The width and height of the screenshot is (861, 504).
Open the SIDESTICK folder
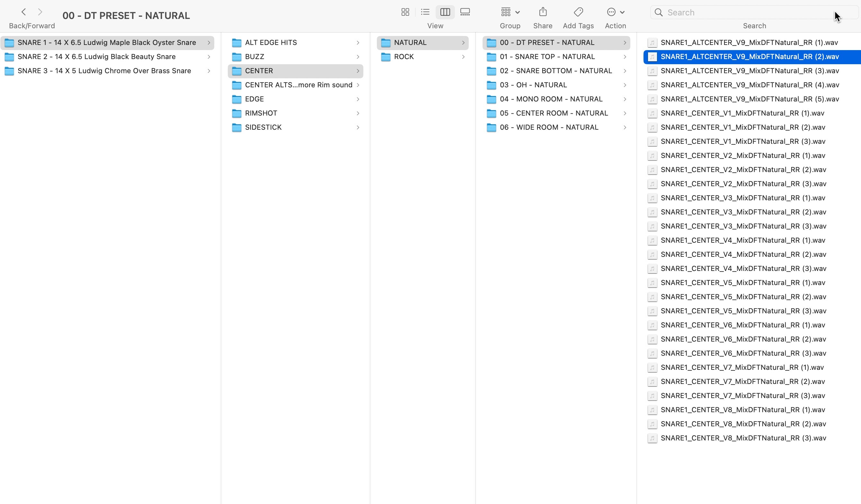[263, 127]
